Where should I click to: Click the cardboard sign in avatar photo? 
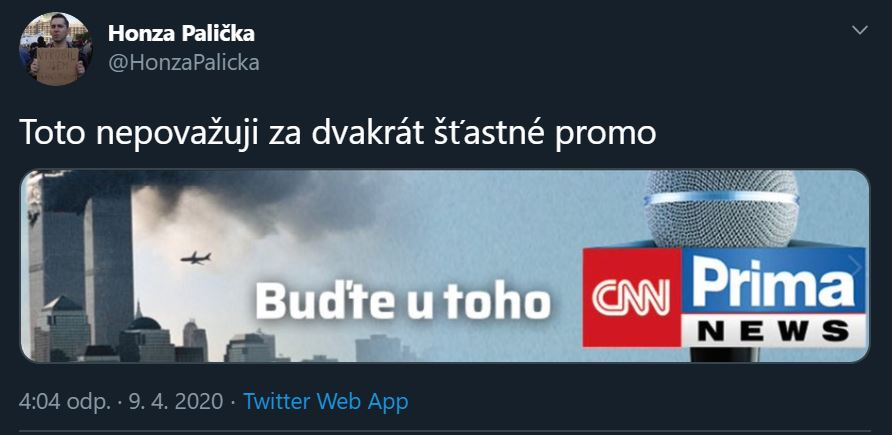point(57,66)
